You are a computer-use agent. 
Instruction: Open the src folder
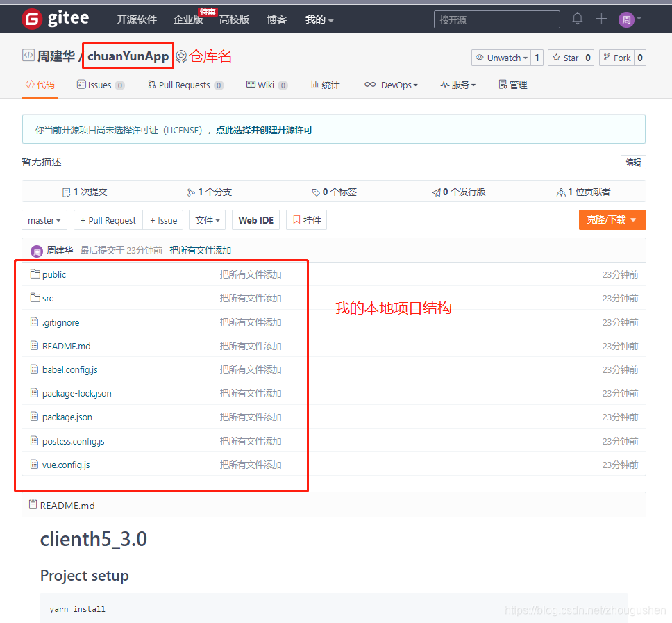[x=48, y=298]
